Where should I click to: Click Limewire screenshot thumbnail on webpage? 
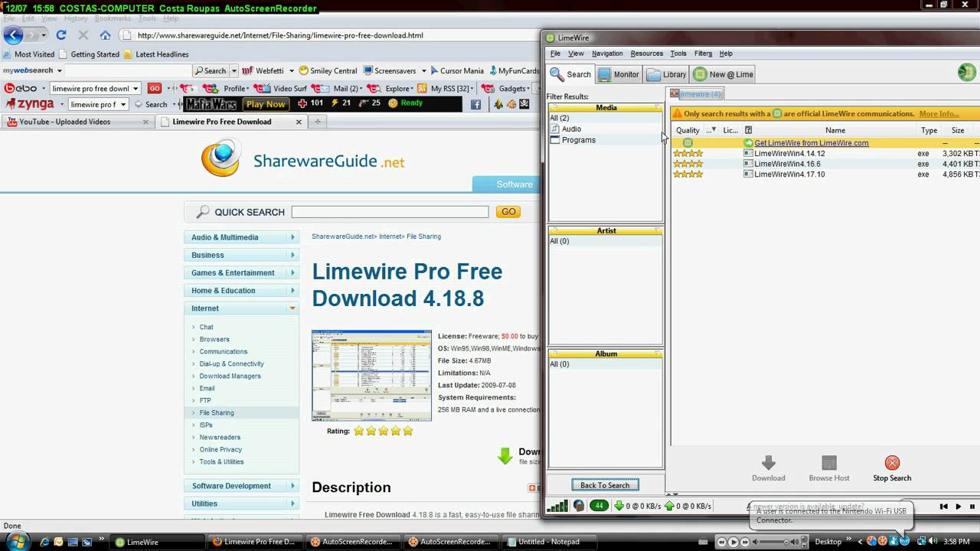371,375
